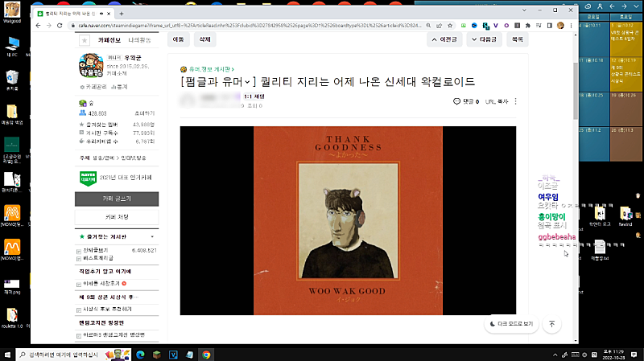Open the Windows notification center icon
The width and height of the screenshot is (644, 361).
[634, 355]
